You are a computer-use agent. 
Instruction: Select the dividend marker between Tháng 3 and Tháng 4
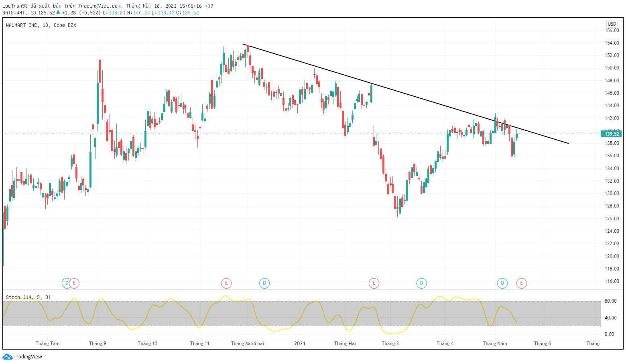pos(421,283)
